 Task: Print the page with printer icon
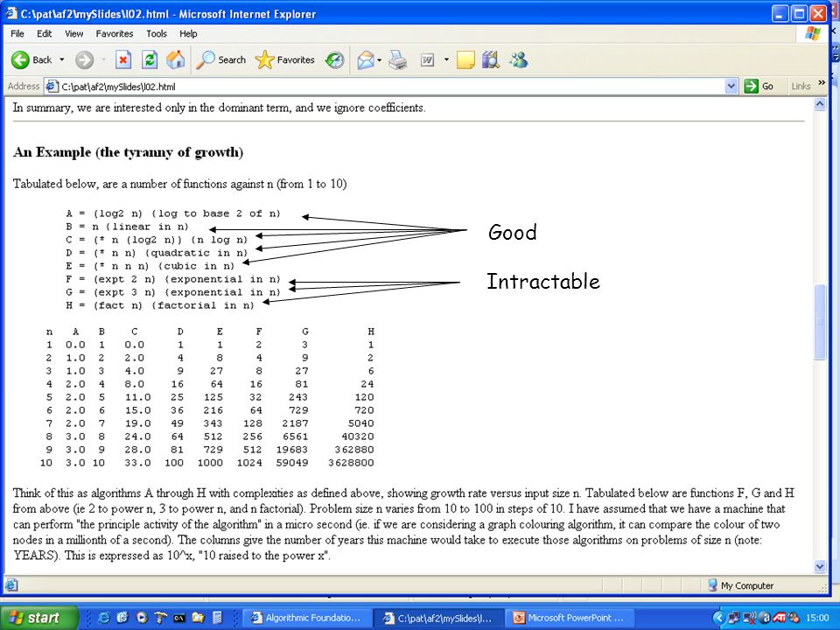pos(397,60)
